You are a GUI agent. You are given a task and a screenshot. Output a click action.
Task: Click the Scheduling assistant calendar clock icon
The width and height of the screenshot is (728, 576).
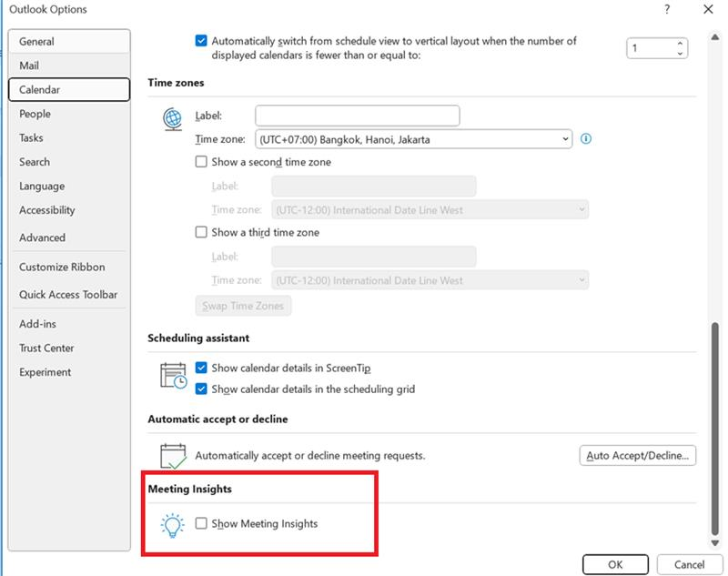click(173, 376)
